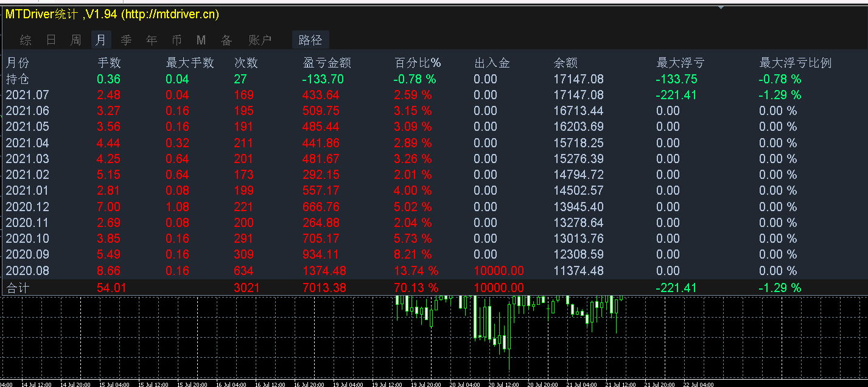
Task: Select the 持仓 row label
Action: click(x=18, y=79)
